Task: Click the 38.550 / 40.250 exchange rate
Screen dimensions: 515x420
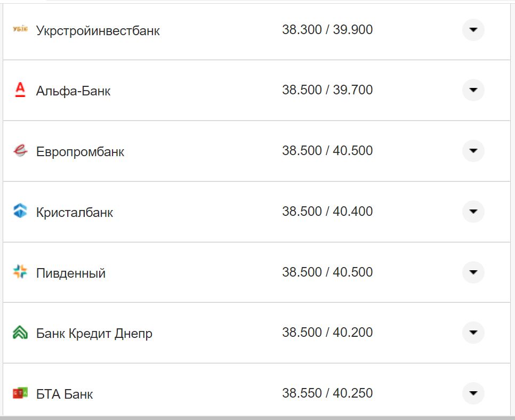Action: click(327, 393)
